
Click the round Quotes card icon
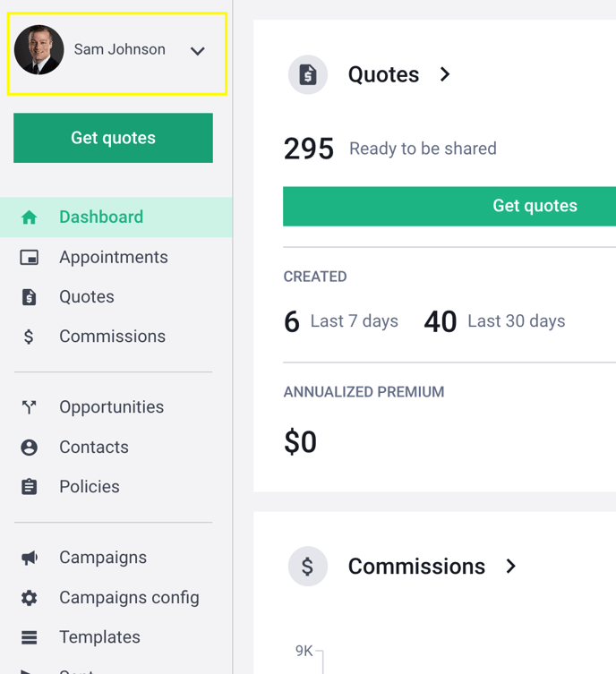(x=308, y=75)
